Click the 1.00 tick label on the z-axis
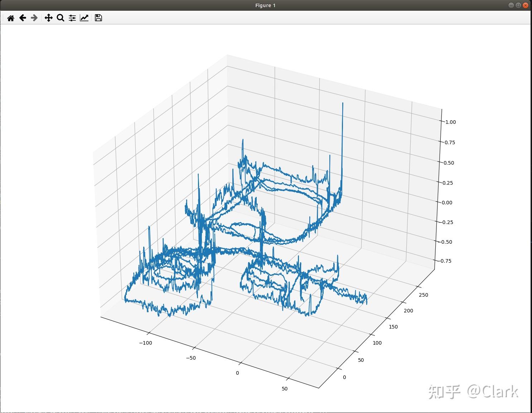 coord(450,122)
